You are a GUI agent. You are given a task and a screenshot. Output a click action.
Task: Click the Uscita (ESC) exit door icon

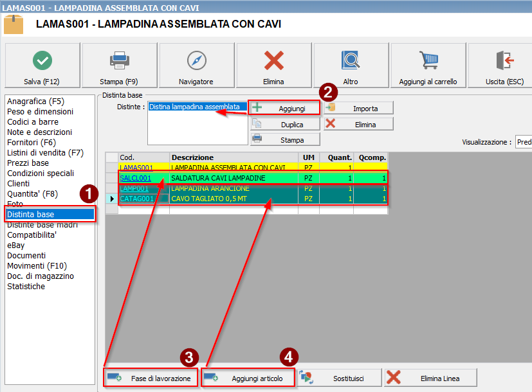coord(504,60)
